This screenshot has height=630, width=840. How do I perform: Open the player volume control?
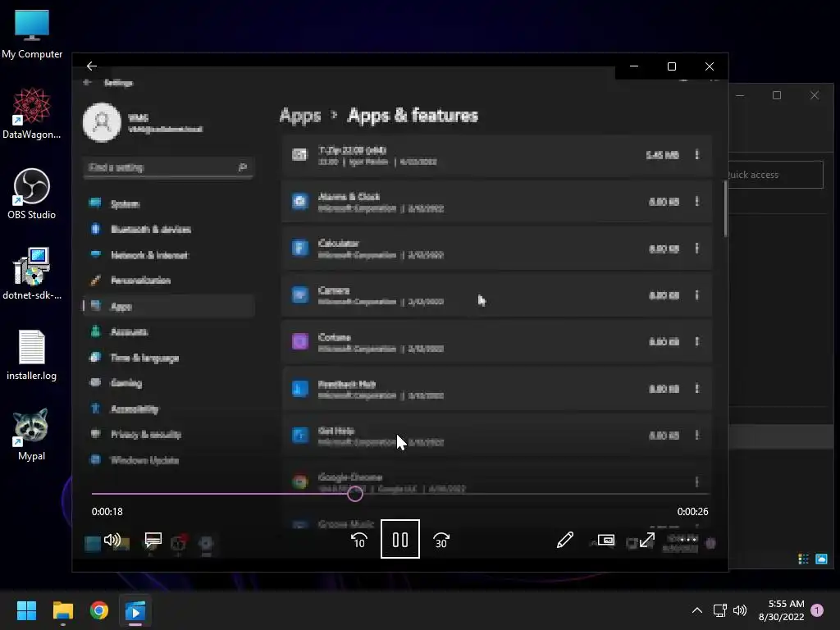pos(112,540)
